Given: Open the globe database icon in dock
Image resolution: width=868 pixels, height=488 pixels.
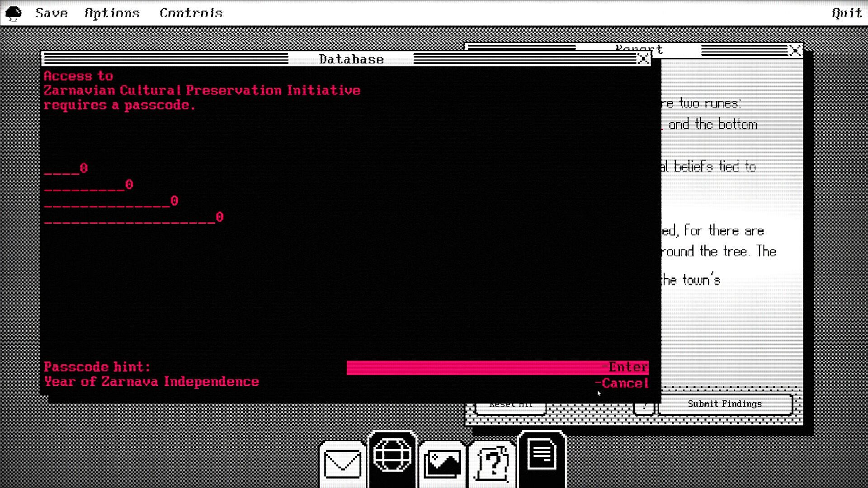Looking at the screenshot, I should click(392, 456).
